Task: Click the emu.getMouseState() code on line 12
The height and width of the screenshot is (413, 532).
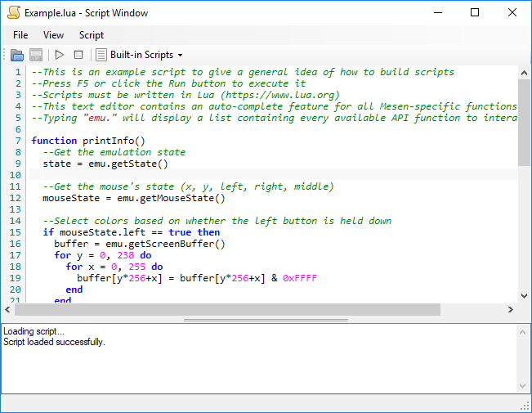Action: (171, 198)
